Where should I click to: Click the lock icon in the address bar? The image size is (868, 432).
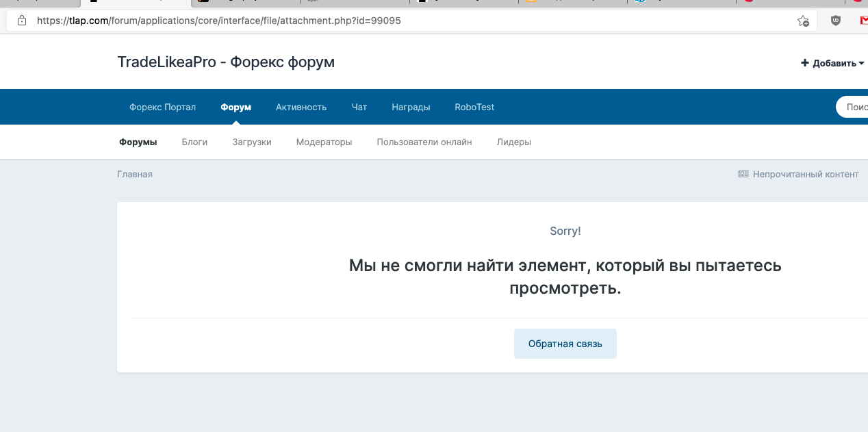click(22, 21)
